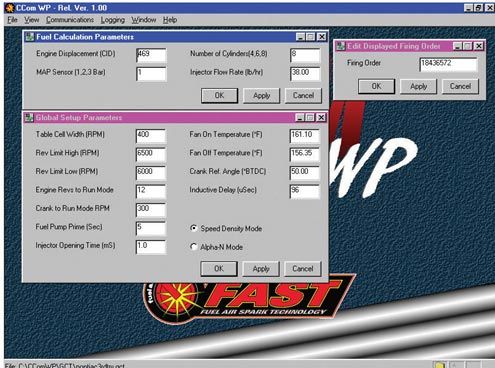Click Fuel Calculation Parameters window icon

coord(30,37)
